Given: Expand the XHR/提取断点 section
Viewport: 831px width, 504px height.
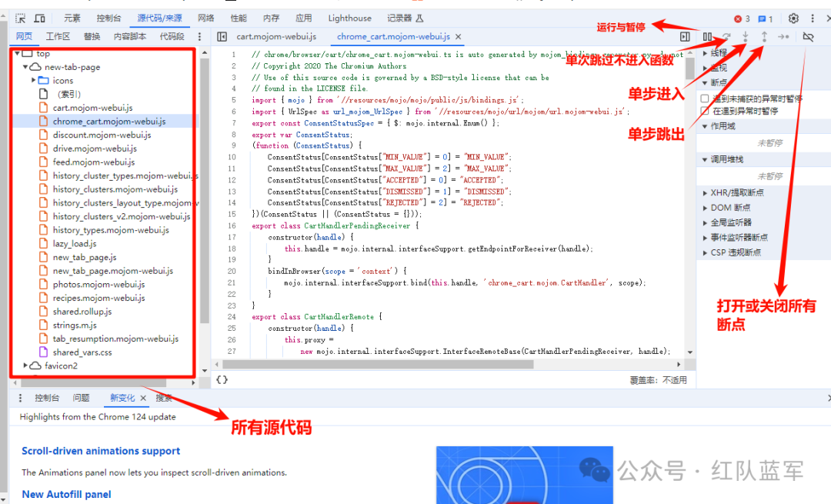Looking at the screenshot, I should (737, 192).
